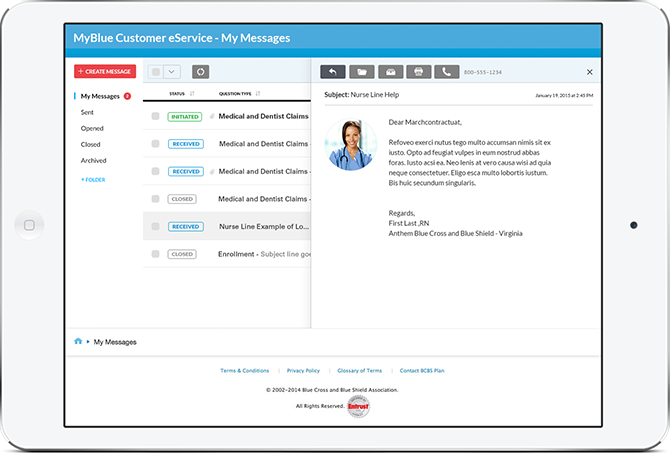This screenshot has width=670, height=453.
Task: Print the open message
Action: (418, 72)
